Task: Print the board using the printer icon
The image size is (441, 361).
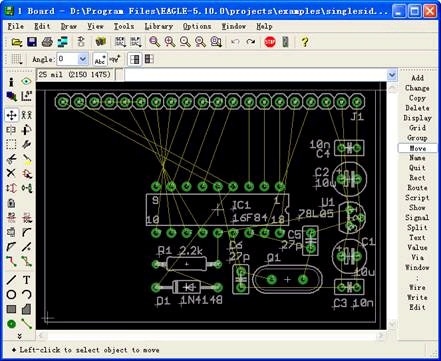Action: 47,42
